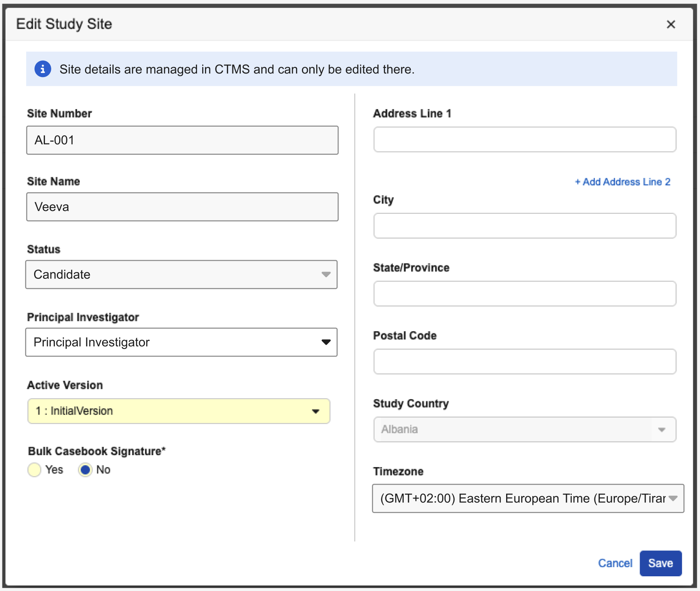This screenshot has height=591, width=700.
Task: Click the Timezone label
Action: click(398, 471)
